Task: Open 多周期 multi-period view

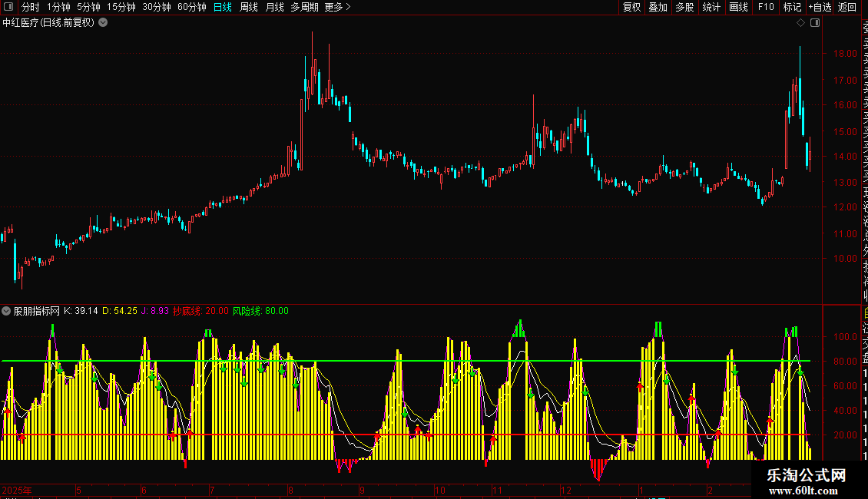Action: point(304,7)
